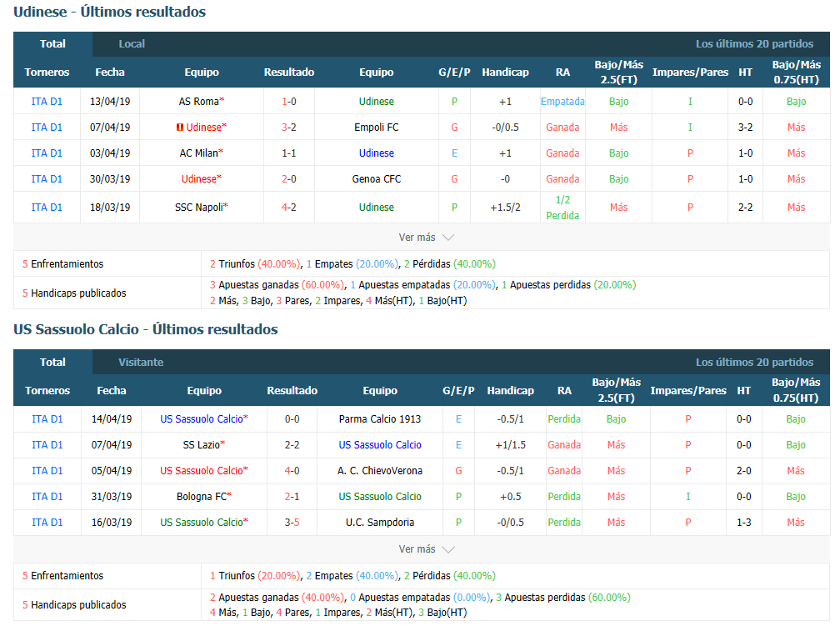The width and height of the screenshot is (840, 626).
Task: Click Udinese - Últimos resultados heading
Action: 109,12
